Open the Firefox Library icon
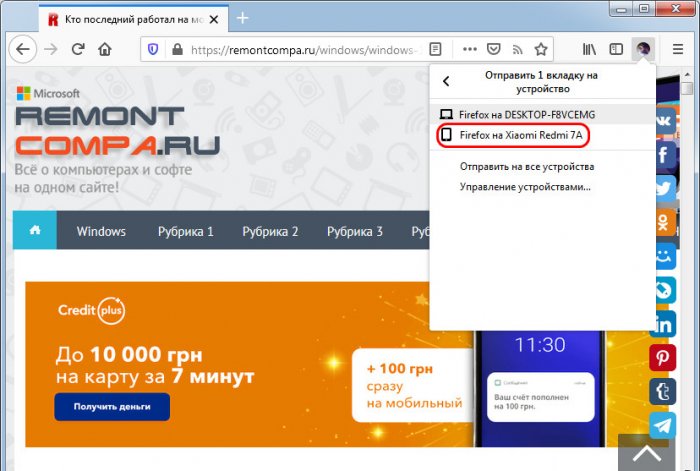 click(590, 48)
